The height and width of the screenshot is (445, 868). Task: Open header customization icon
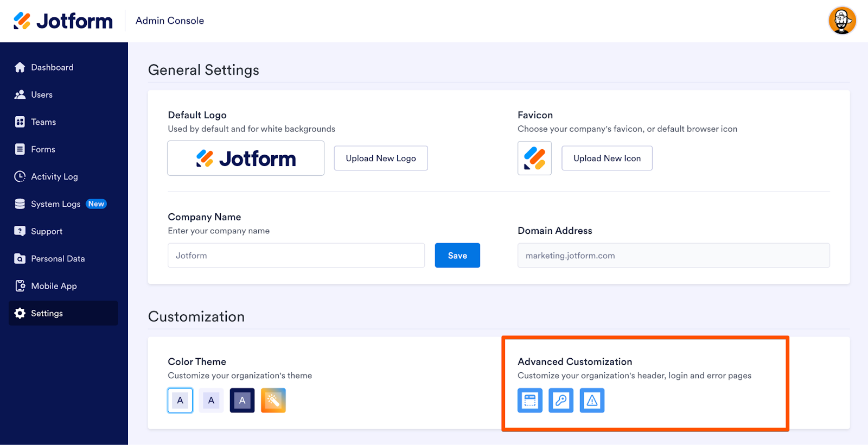tap(529, 400)
